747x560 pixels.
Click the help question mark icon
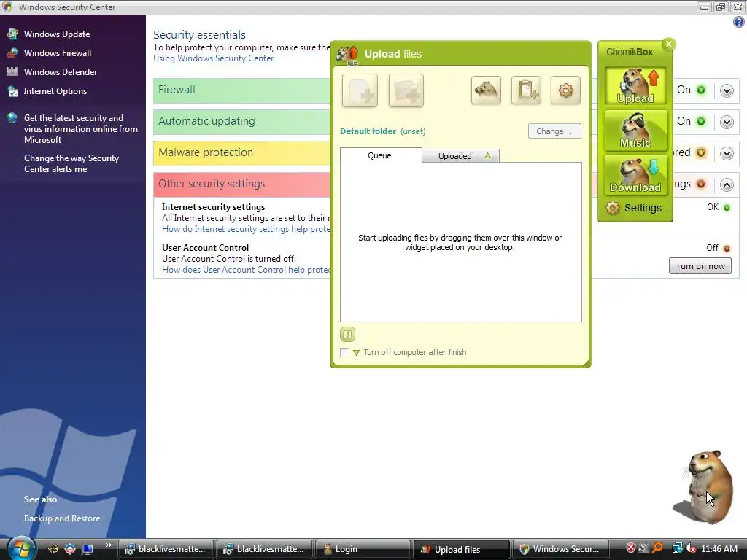click(738, 22)
